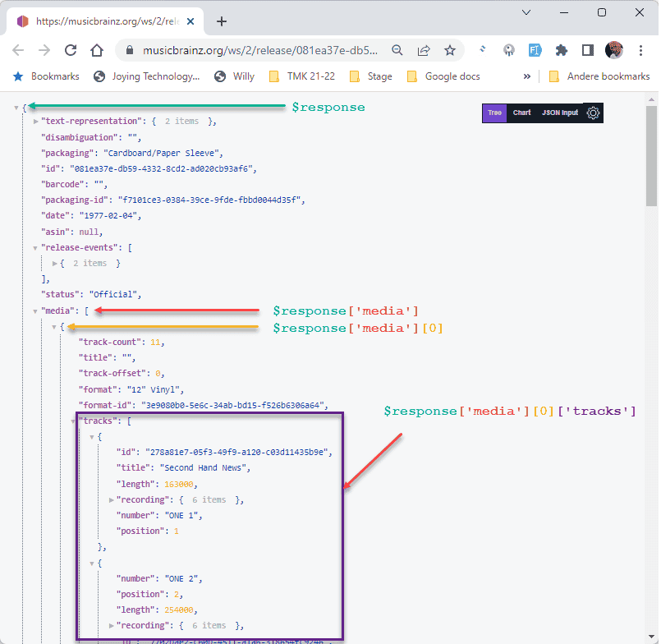The image size is (661, 644).
Task: Switch to the JSON Input tab
Action: 560,113
